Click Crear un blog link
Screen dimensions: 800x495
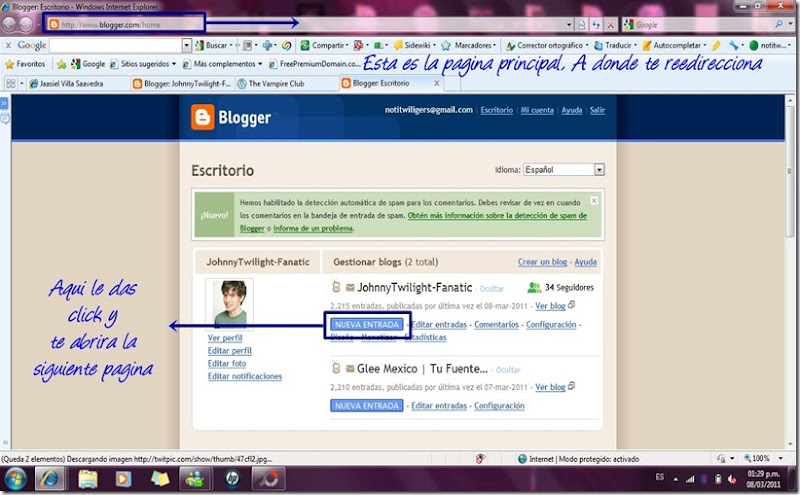pos(542,262)
